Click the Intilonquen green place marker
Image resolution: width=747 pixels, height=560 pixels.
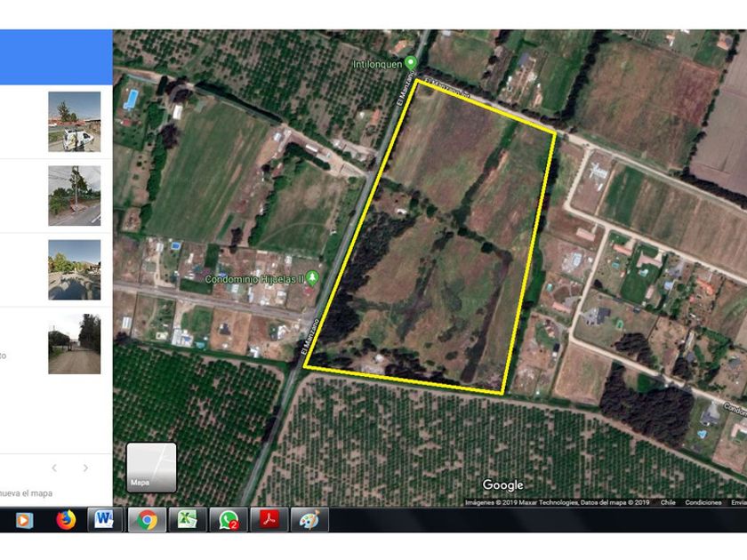pyautogui.click(x=410, y=63)
